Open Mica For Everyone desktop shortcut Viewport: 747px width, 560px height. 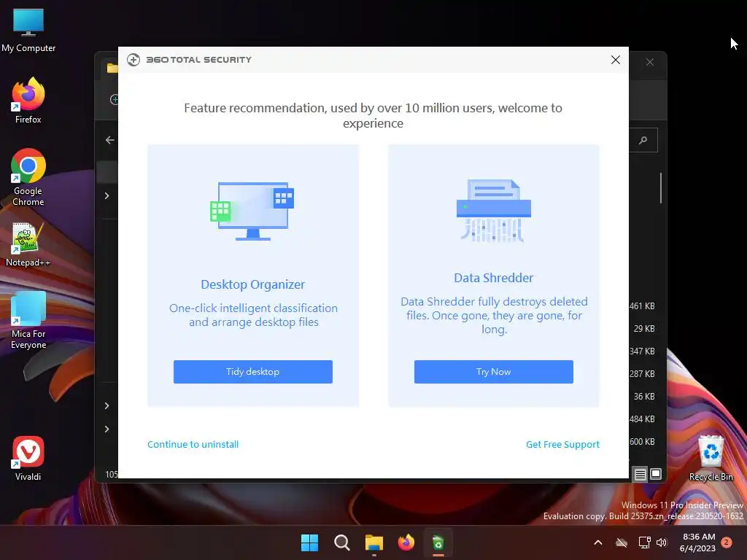[28, 319]
